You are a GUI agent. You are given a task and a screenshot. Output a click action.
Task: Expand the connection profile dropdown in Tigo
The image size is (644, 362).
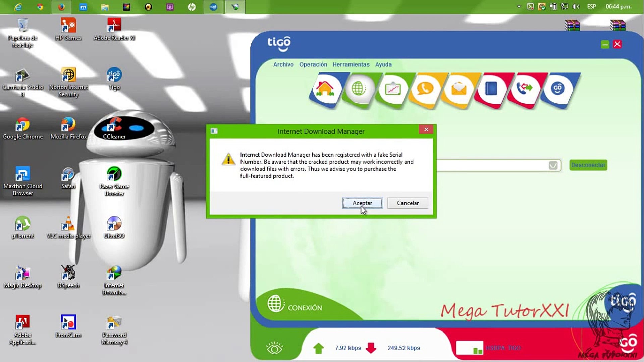[553, 165]
